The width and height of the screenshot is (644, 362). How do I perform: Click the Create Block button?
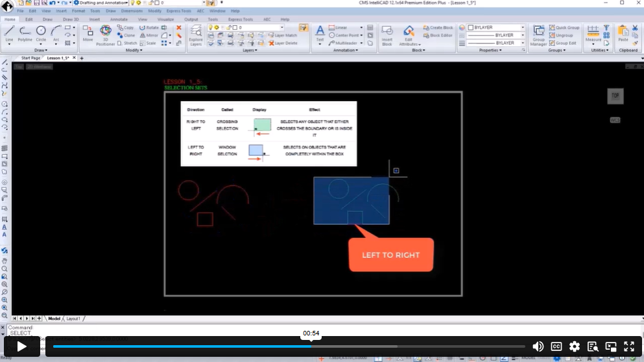point(438,28)
